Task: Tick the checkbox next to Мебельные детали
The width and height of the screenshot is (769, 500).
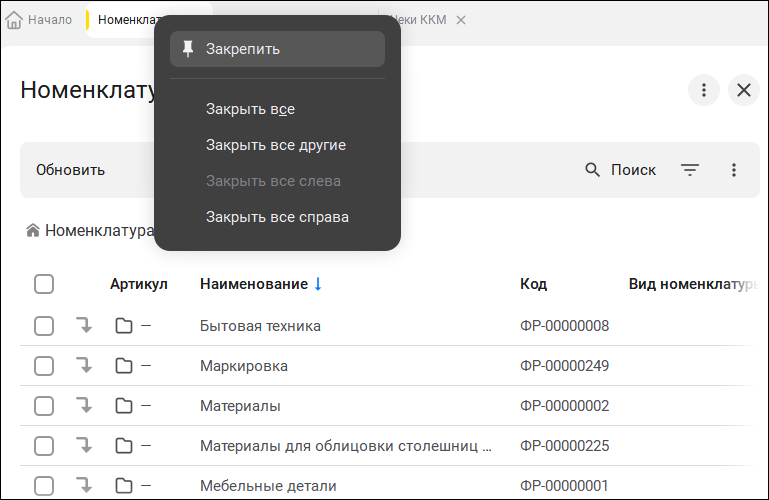Action: point(44,486)
